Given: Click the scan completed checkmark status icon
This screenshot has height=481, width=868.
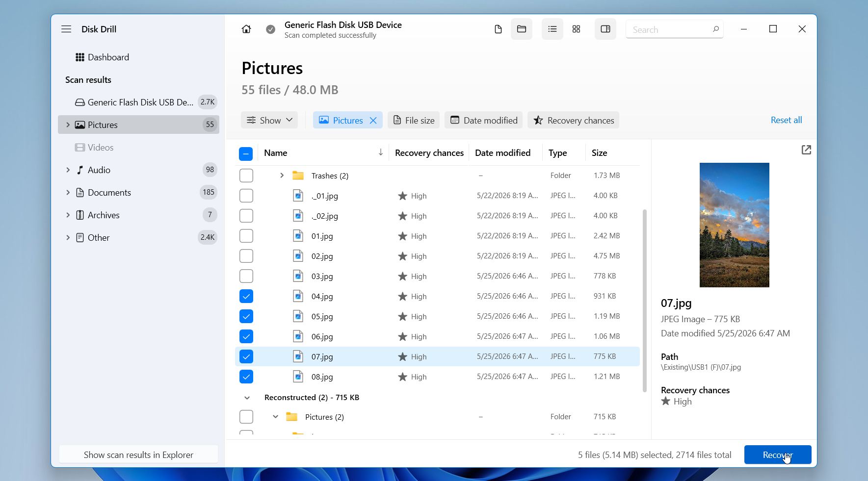Looking at the screenshot, I should (270, 29).
